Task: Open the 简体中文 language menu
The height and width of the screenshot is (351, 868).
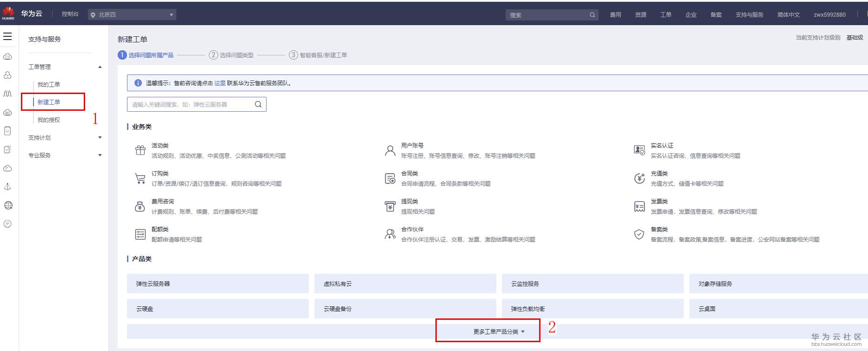Action: pyautogui.click(x=788, y=15)
